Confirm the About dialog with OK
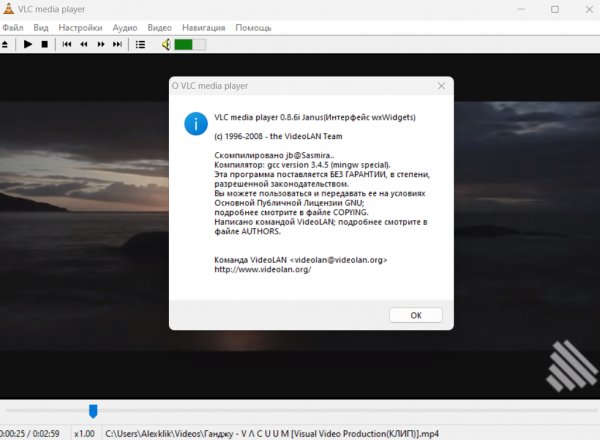The image size is (600, 440). (416, 315)
